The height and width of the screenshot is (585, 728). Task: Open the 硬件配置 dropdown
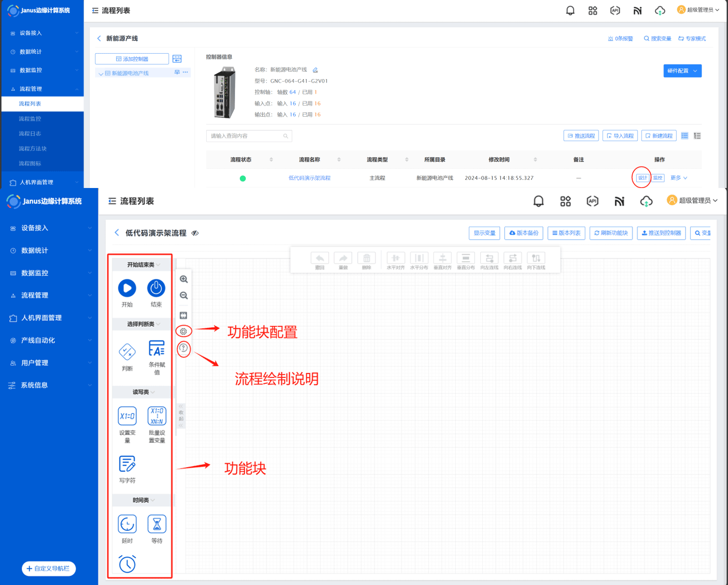tap(682, 71)
